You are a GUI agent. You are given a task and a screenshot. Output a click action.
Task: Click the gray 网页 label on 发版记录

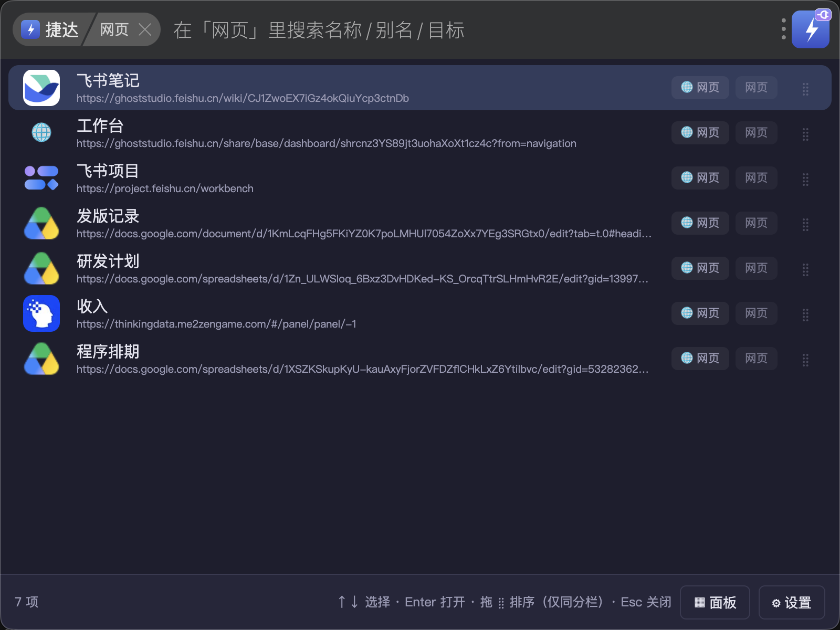(x=756, y=223)
